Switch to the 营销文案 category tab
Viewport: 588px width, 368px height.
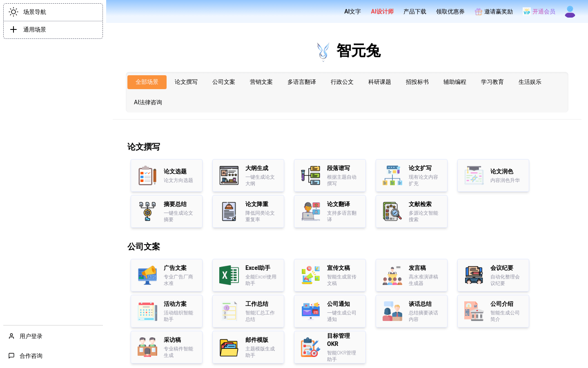click(261, 82)
